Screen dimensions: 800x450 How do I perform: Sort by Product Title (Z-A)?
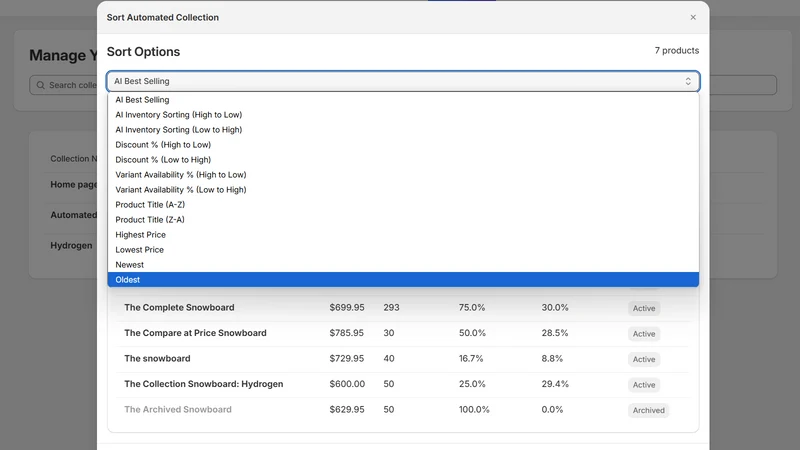pyautogui.click(x=403, y=219)
